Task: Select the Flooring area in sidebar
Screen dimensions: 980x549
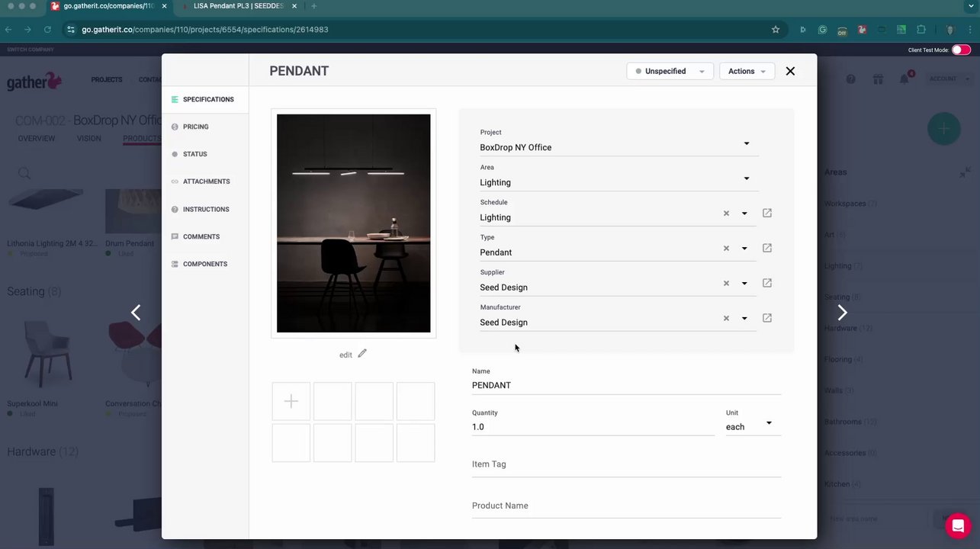Action: click(843, 359)
